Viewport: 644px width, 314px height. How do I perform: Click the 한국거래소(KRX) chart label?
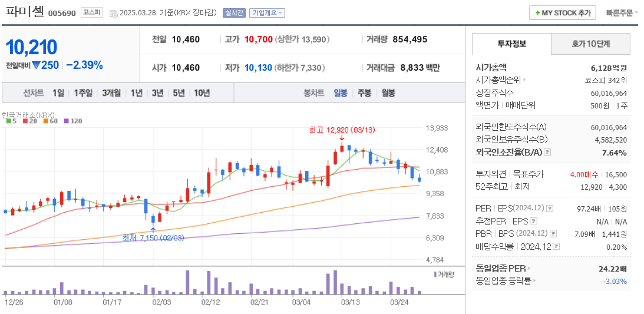point(28,115)
